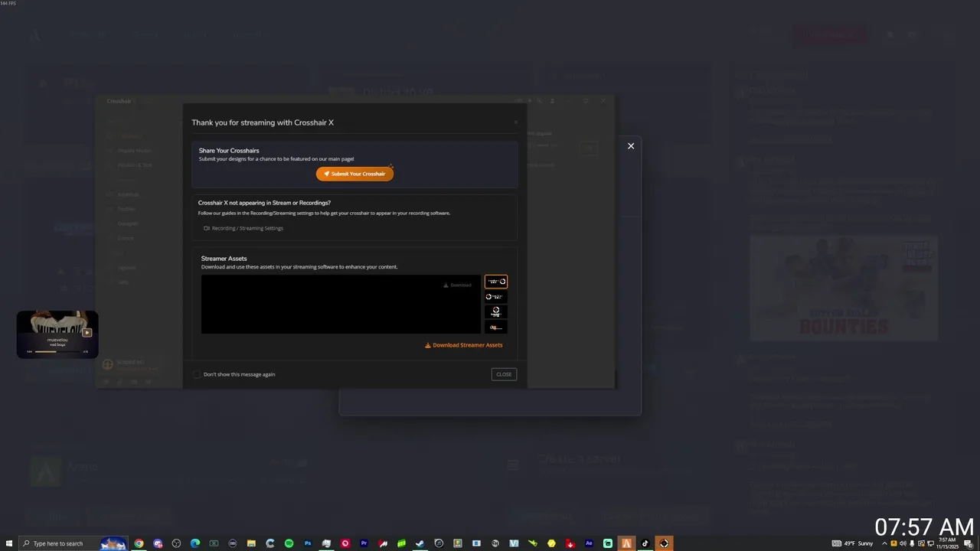Open the Windows Start menu

9,543
